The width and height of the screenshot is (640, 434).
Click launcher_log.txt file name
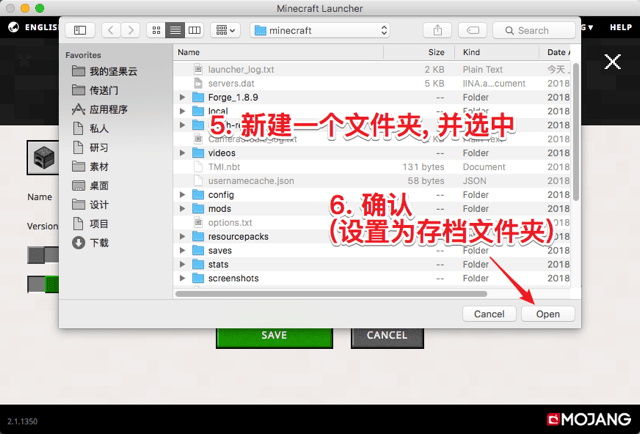tap(241, 70)
